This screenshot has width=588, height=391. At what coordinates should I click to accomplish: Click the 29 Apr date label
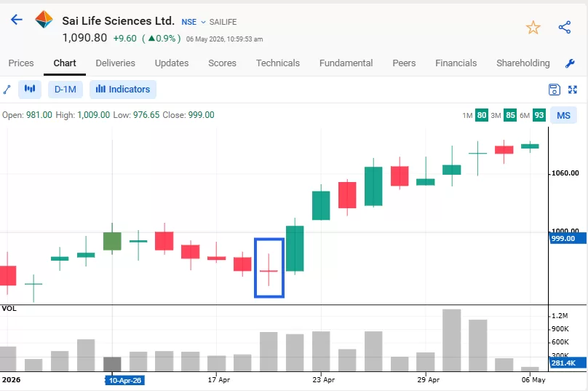[428, 380]
